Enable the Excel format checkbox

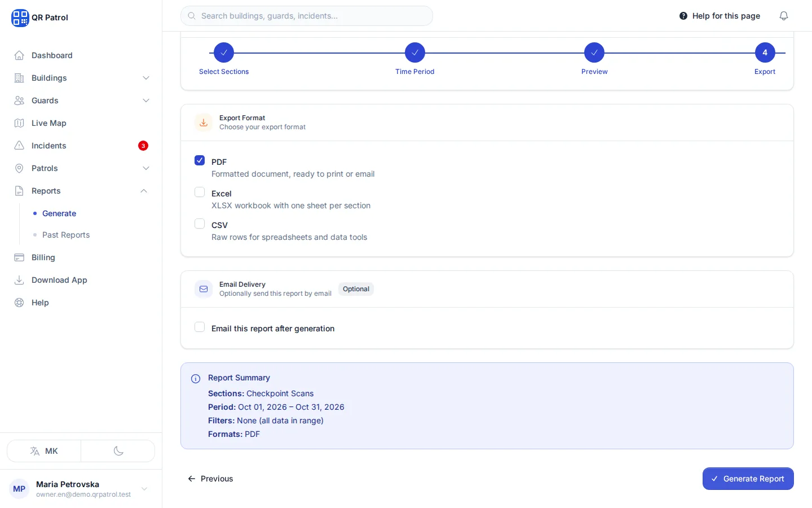200,192
